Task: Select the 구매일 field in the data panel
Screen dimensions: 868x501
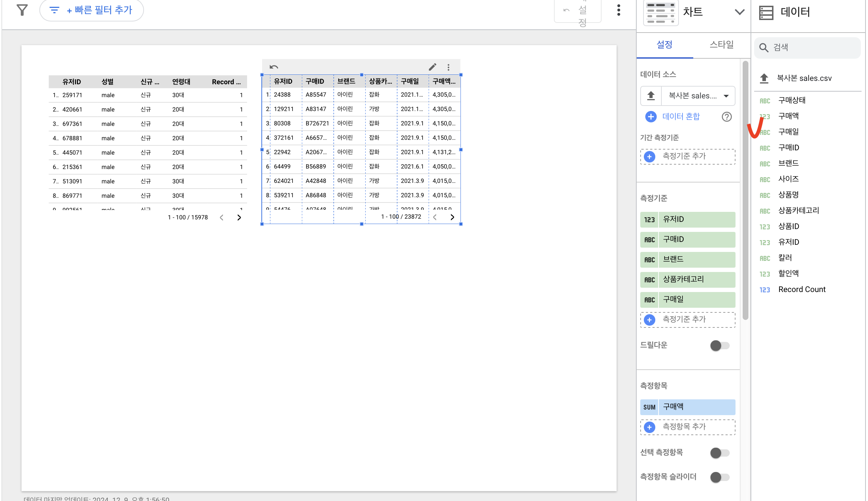Action: pyautogui.click(x=789, y=132)
